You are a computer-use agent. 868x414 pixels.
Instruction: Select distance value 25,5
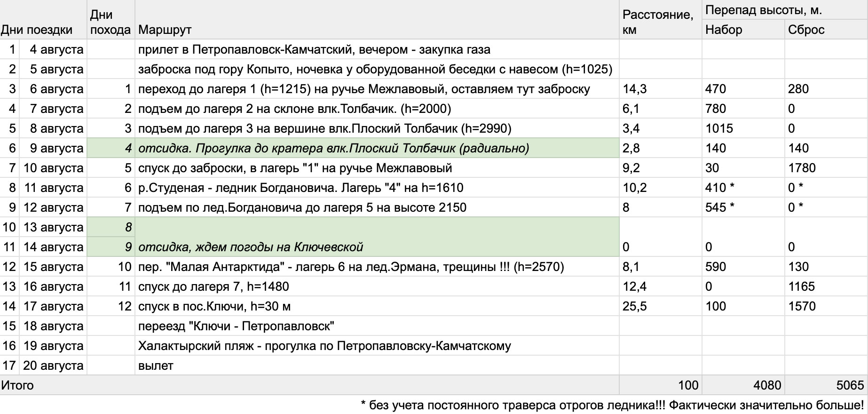pos(661,306)
